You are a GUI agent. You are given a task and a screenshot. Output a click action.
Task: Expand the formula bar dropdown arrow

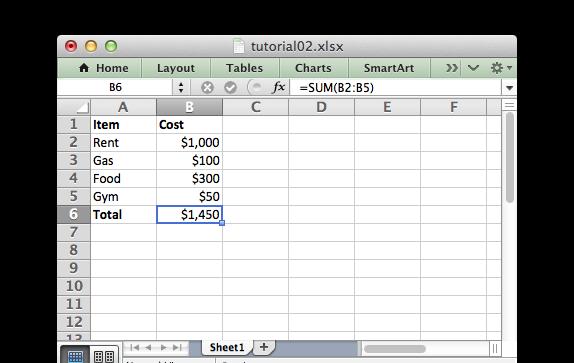509,88
